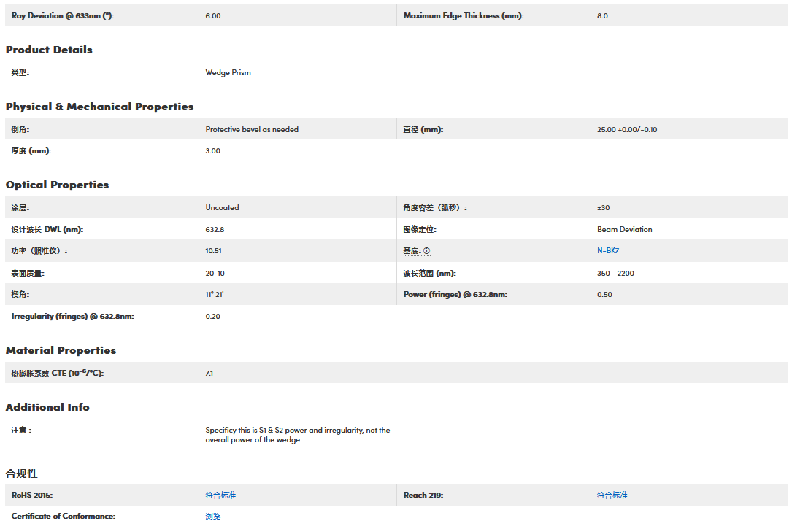Open the Reach 219 符合标准 link
This screenshot has width=792, height=532.
point(612,496)
